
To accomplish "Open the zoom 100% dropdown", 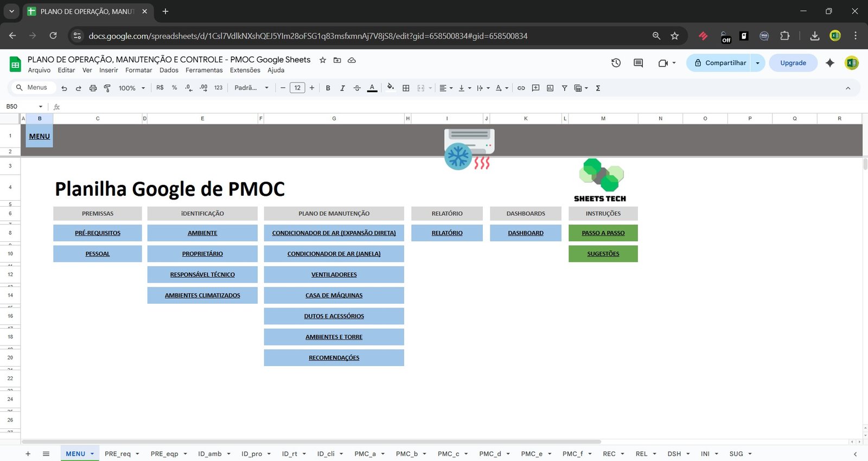I will (x=132, y=88).
